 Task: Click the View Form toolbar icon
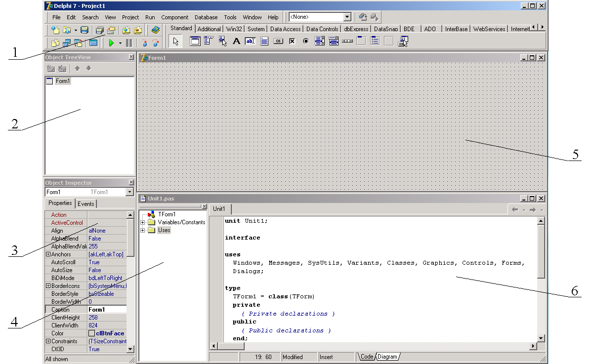tap(67, 43)
